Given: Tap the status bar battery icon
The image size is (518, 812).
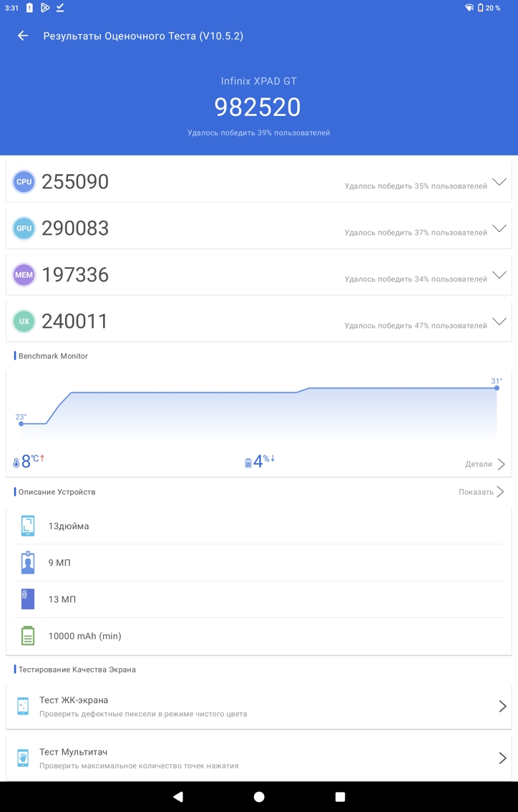Looking at the screenshot, I should click(480, 8).
